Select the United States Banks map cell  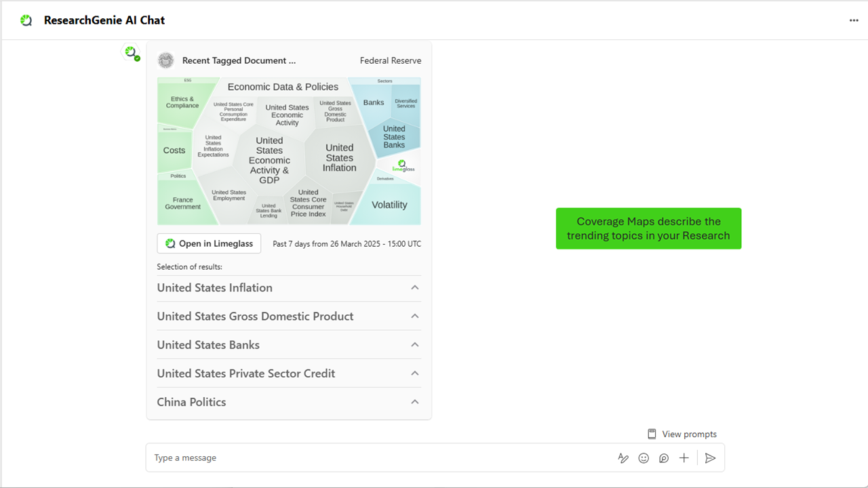click(x=394, y=136)
